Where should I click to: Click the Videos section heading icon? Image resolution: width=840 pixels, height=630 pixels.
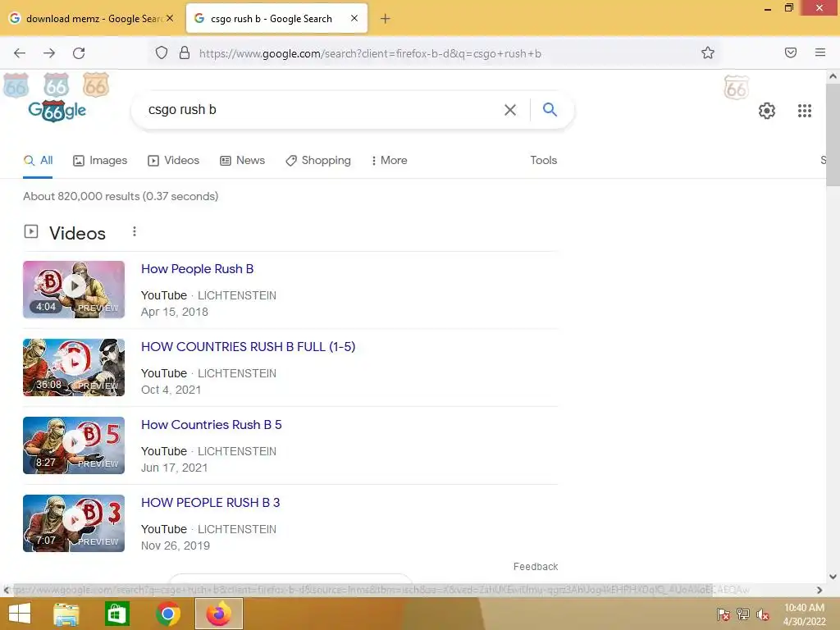click(31, 231)
